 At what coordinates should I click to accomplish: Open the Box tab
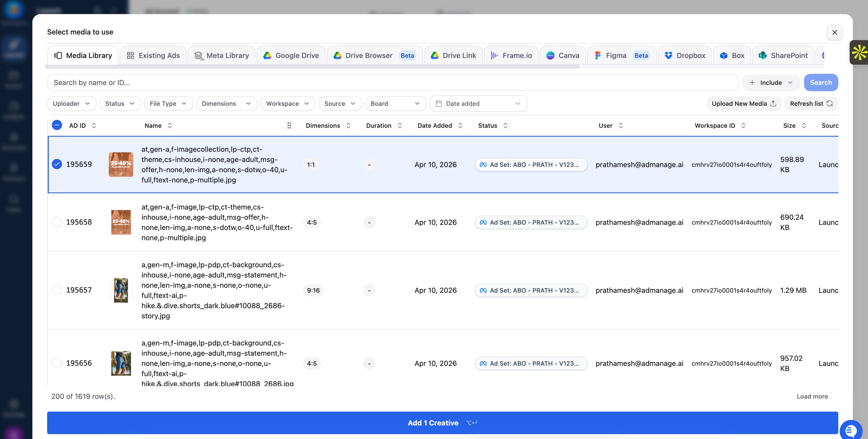click(732, 55)
